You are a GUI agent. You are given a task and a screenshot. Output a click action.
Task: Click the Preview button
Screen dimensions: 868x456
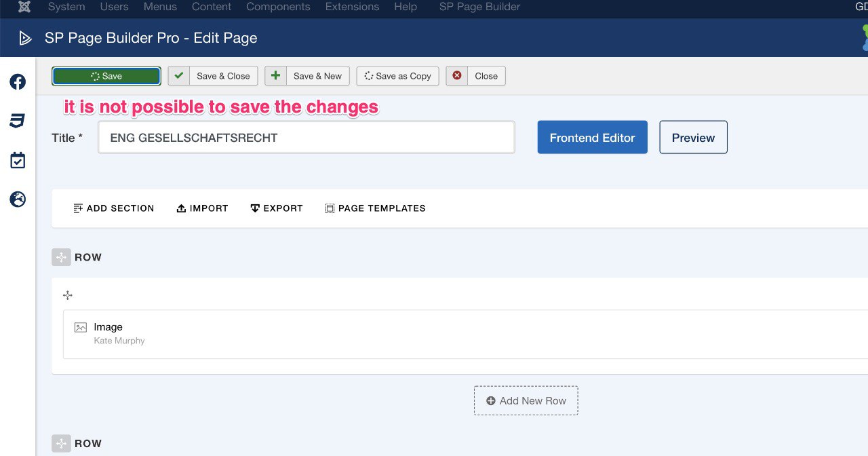click(693, 137)
